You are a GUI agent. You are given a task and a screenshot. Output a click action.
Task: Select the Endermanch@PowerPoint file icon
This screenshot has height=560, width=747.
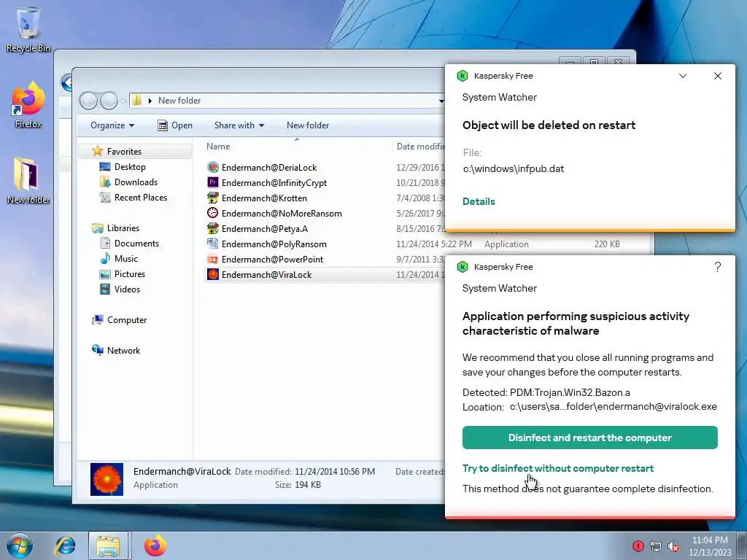coord(212,259)
